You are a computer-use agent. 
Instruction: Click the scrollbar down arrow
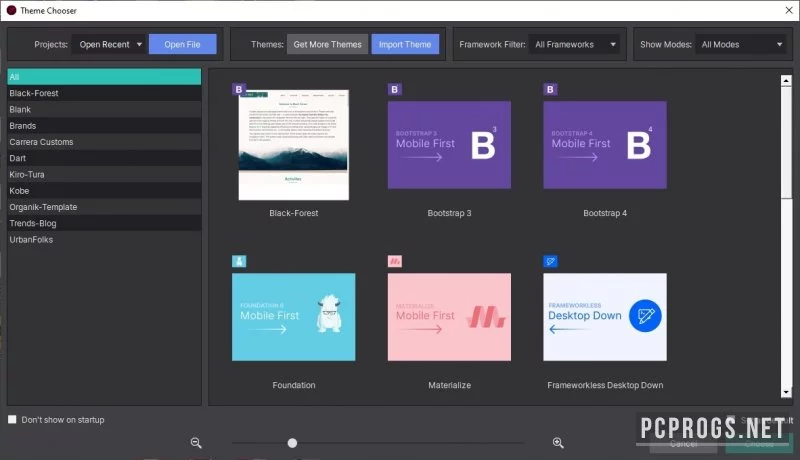click(786, 392)
